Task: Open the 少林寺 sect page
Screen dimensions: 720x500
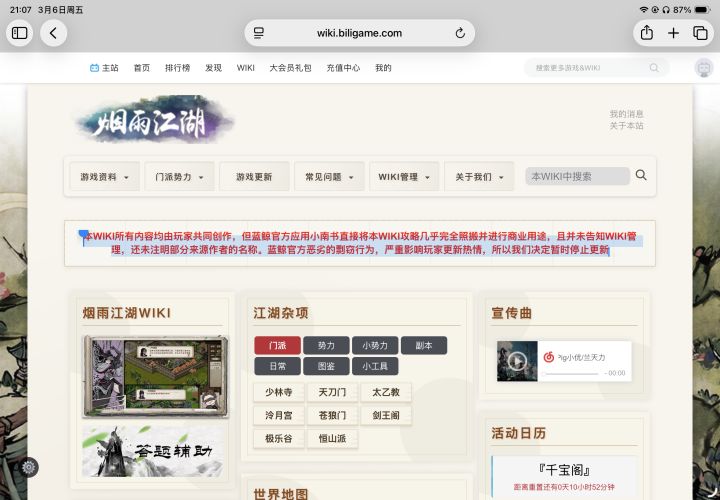Action: 279,392
